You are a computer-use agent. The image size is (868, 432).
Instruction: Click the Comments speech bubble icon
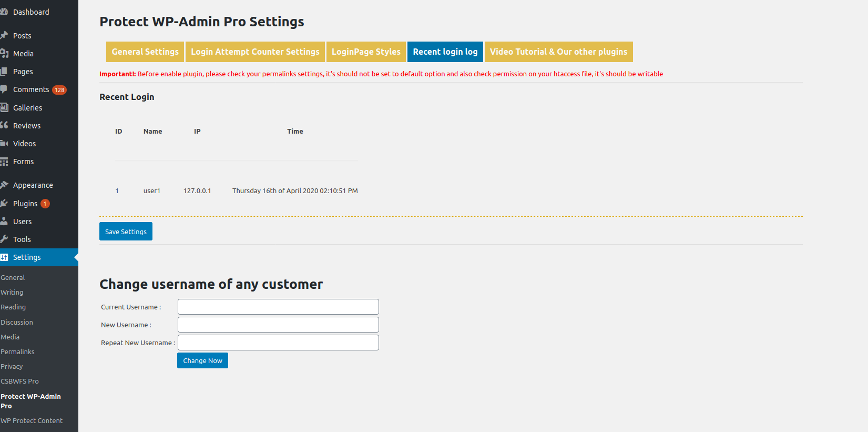tap(4, 89)
